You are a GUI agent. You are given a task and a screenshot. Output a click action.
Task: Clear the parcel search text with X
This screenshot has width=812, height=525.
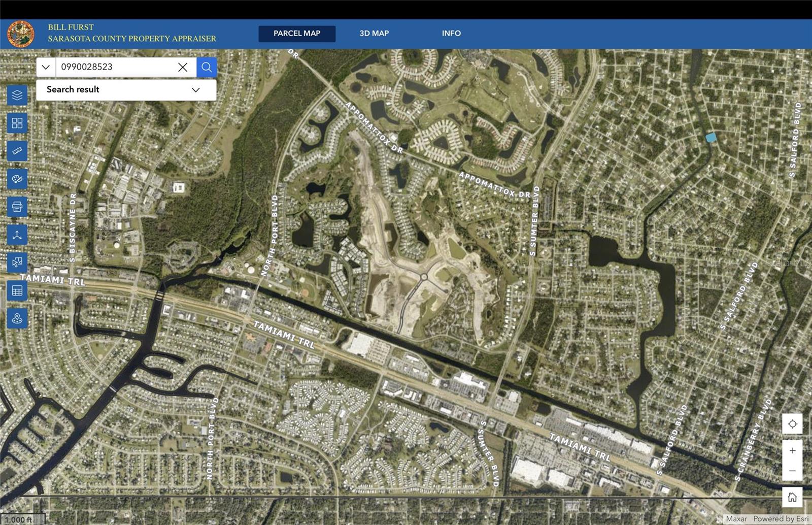click(x=183, y=67)
